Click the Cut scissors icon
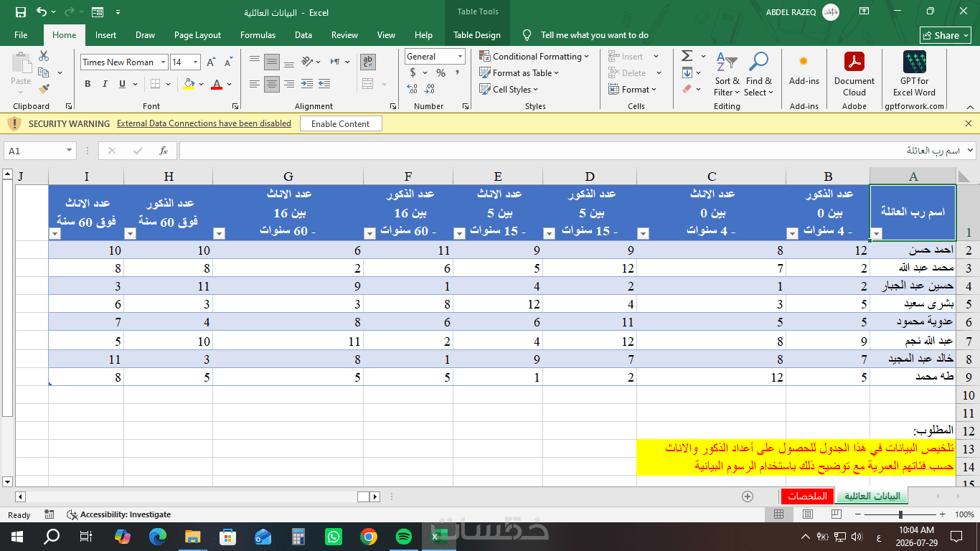980x551 pixels. [44, 57]
